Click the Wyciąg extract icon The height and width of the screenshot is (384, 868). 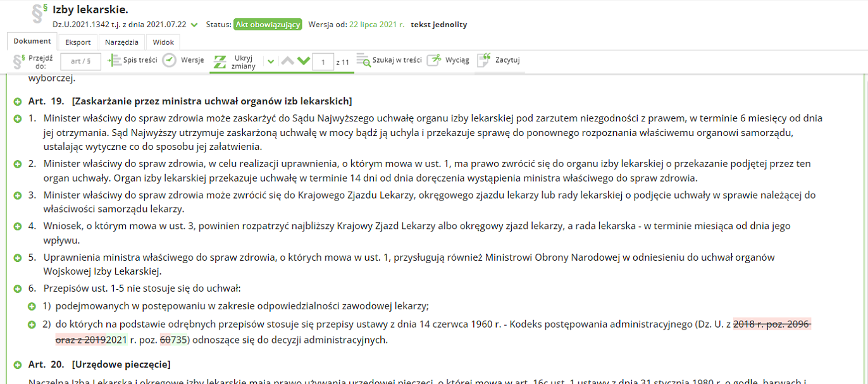click(x=434, y=61)
